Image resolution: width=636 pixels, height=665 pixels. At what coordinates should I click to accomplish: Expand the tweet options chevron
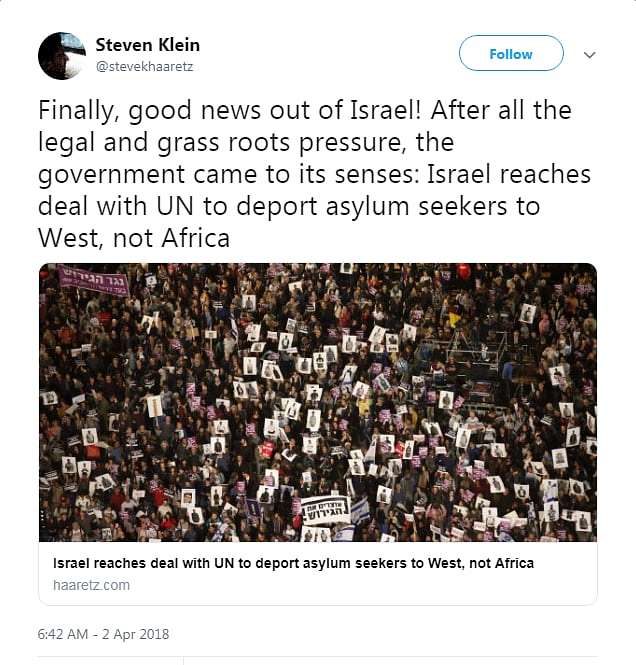pos(589,55)
